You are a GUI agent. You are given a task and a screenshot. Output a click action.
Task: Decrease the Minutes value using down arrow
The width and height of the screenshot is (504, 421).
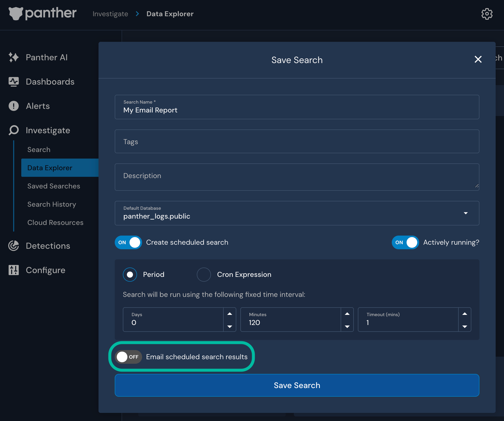(x=347, y=327)
